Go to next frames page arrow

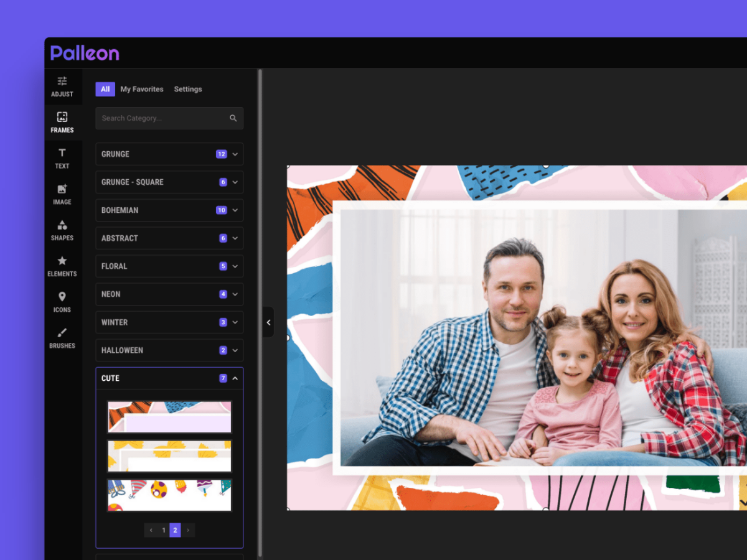188,530
